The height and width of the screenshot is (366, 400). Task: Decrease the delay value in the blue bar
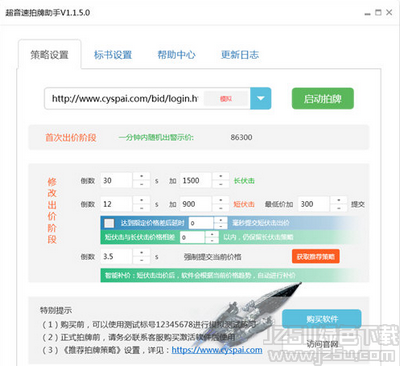click(220, 226)
